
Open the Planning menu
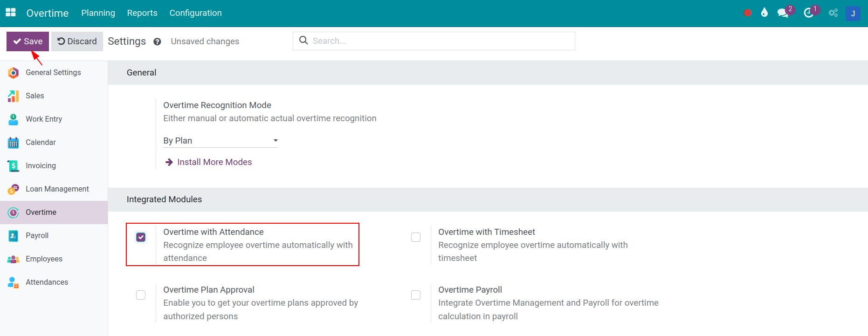[98, 13]
